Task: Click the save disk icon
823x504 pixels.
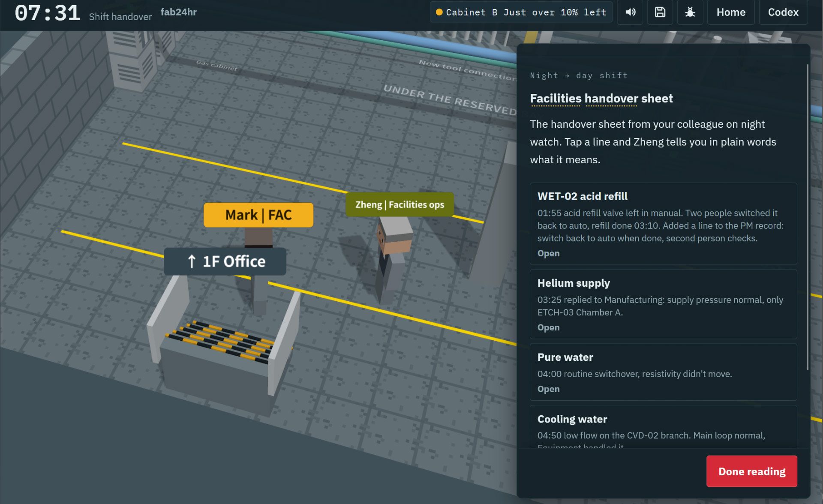Action: tap(660, 12)
